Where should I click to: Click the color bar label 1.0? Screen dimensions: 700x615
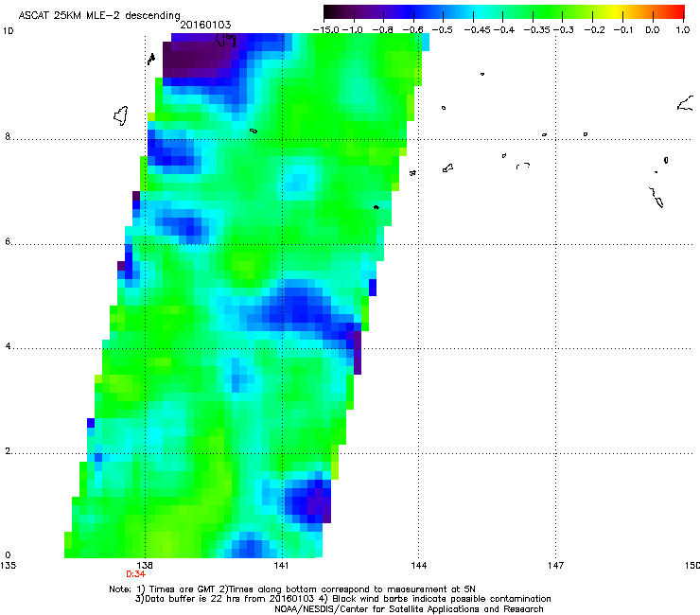point(683,30)
